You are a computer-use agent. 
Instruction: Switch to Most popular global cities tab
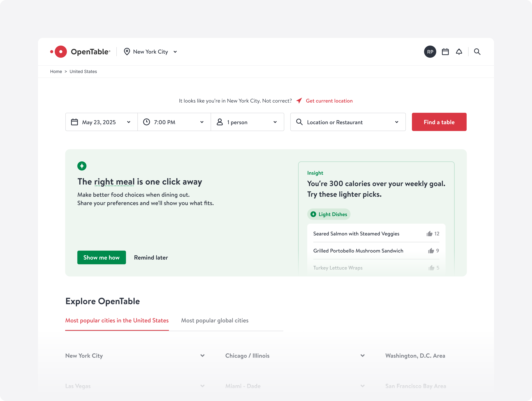point(215,320)
